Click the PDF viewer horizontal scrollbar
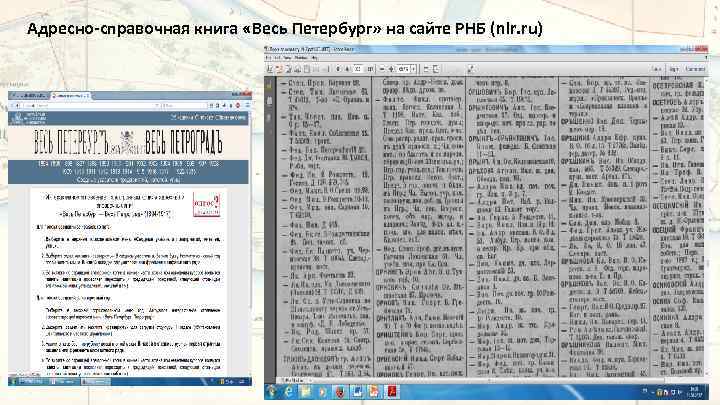720x405 pixels. click(489, 380)
